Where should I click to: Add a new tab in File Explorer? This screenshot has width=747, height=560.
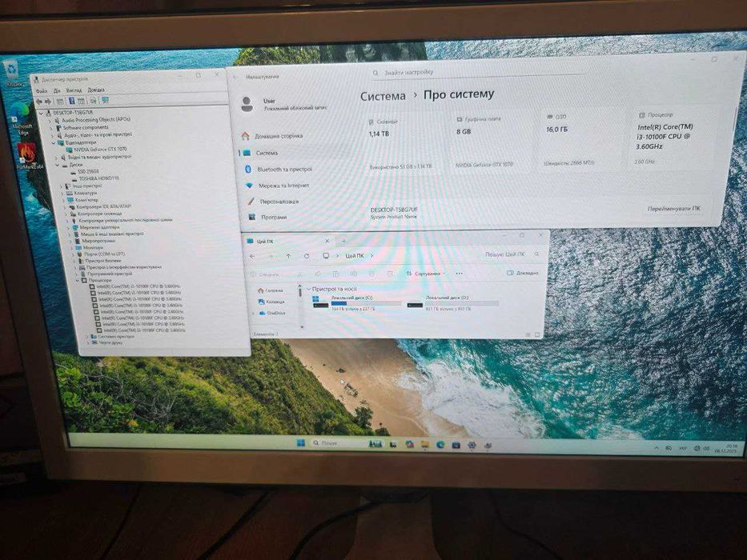(x=343, y=241)
